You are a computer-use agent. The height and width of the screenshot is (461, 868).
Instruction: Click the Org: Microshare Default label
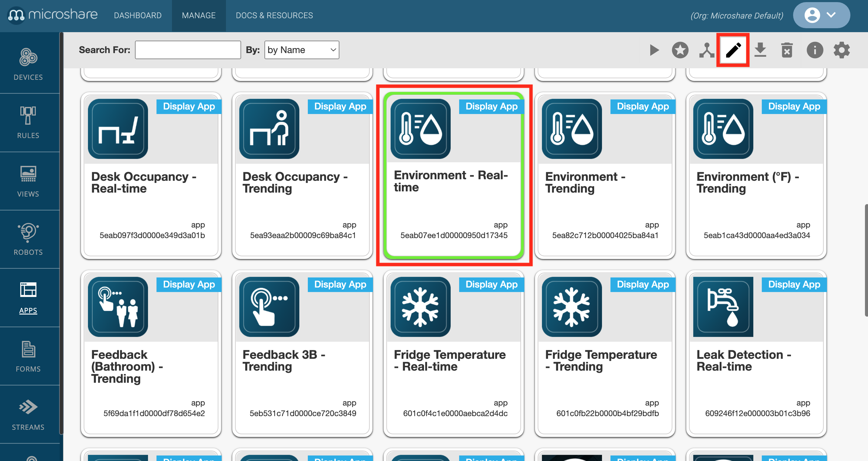pos(737,15)
